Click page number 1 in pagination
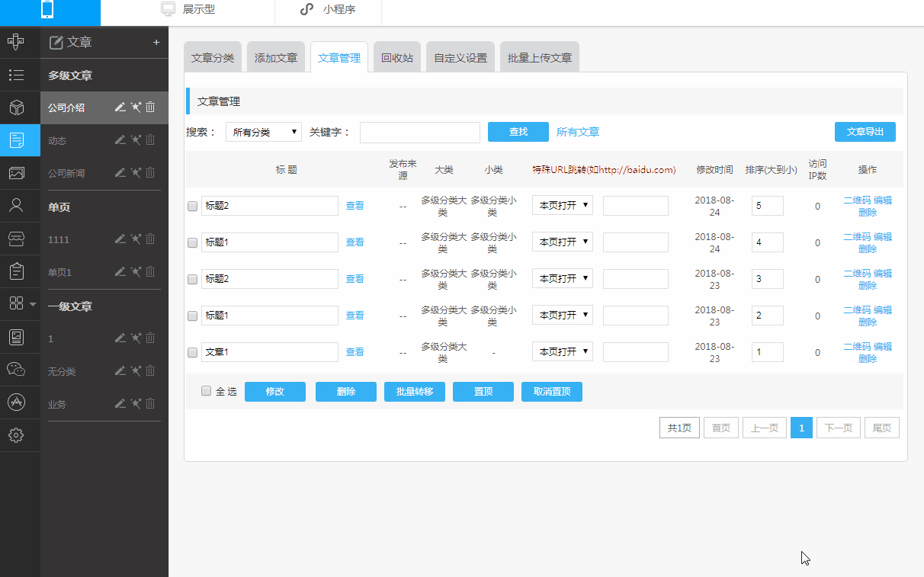This screenshot has width=924, height=577. click(x=801, y=428)
